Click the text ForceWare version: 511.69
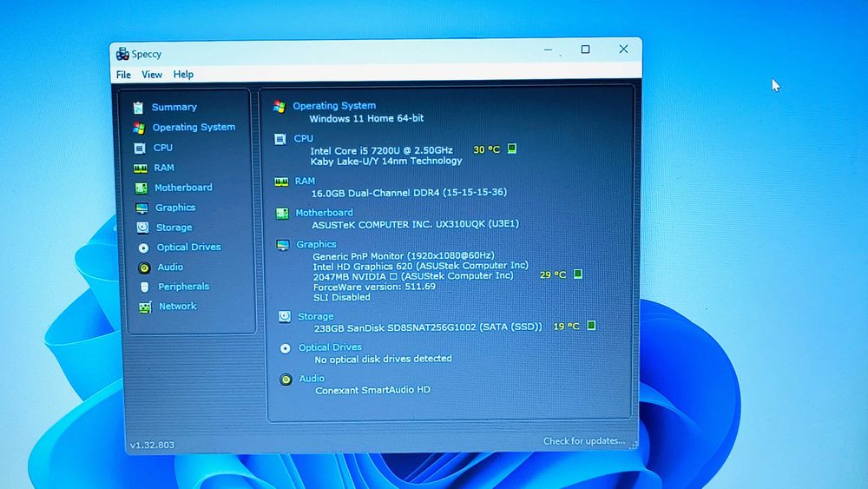868x489 pixels. click(374, 287)
